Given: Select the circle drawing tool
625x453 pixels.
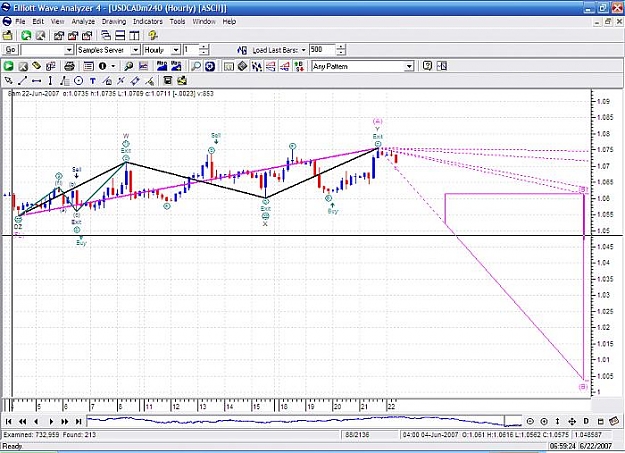Looking at the screenshot, I should coord(79,81).
